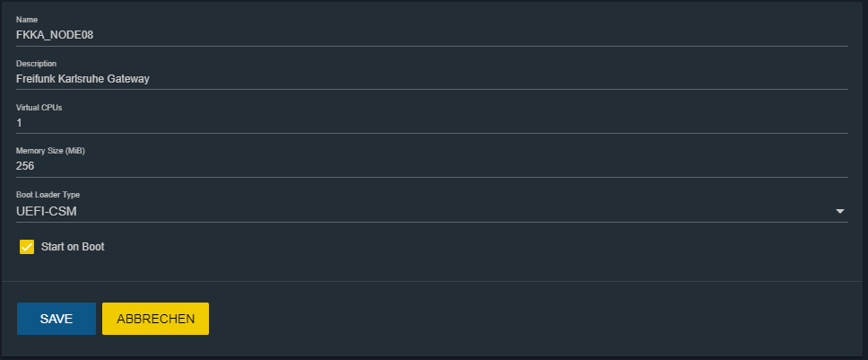Focus the Memory Size input field
Viewport: 868px width, 360px height.
[430, 166]
